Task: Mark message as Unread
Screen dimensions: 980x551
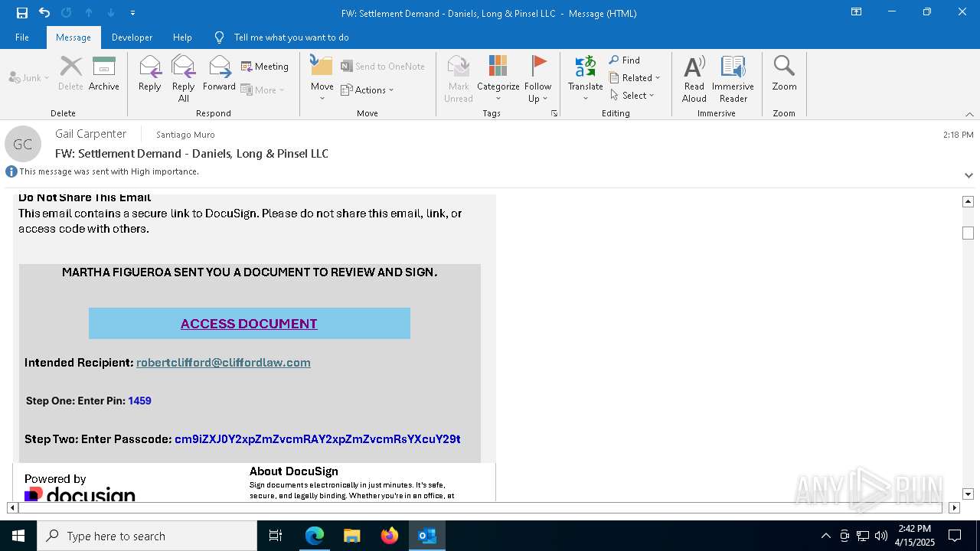Action: pos(459,79)
